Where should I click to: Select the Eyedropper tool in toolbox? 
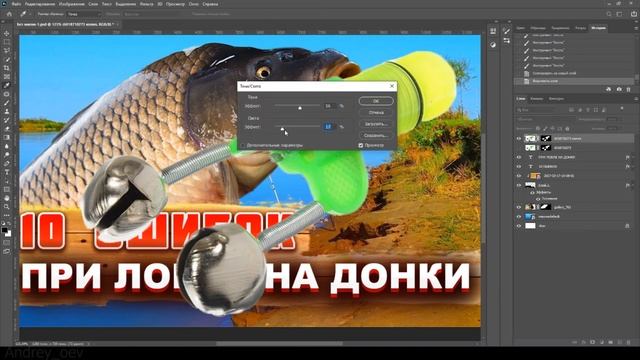click(x=7, y=85)
